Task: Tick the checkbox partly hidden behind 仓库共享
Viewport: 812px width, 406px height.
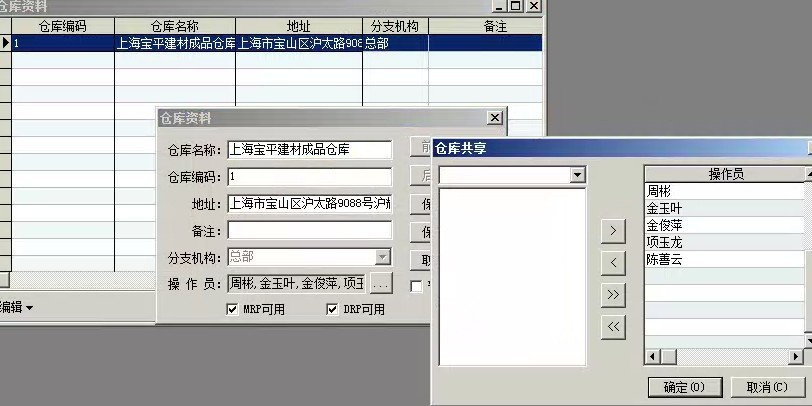Action: point(416,285)
